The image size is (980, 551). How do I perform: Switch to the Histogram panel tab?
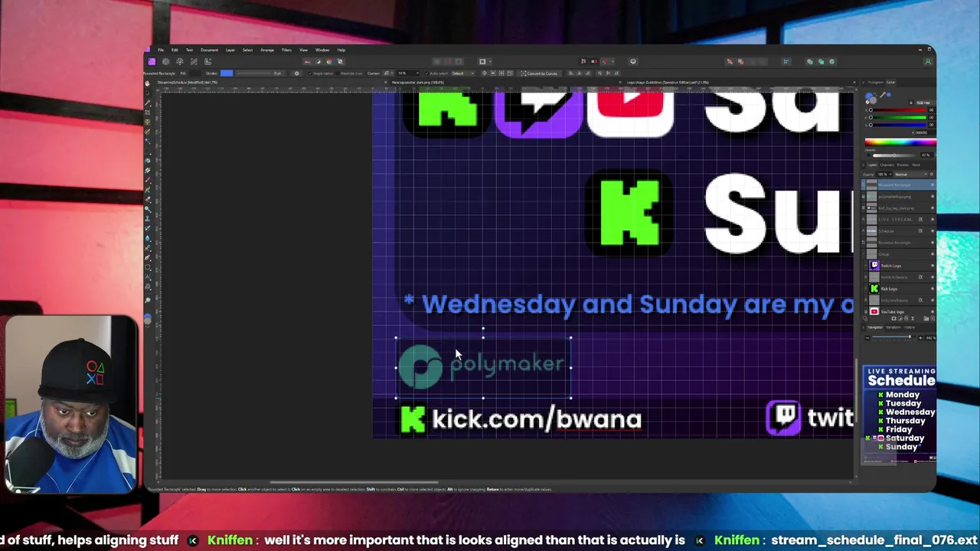click(x=875, y=82)
